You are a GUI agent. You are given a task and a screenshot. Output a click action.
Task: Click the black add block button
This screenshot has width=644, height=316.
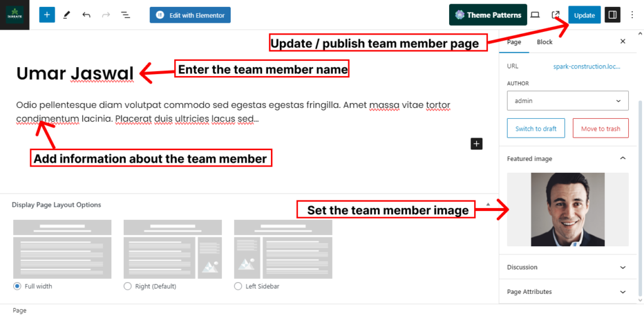click(x=477, y=144)
